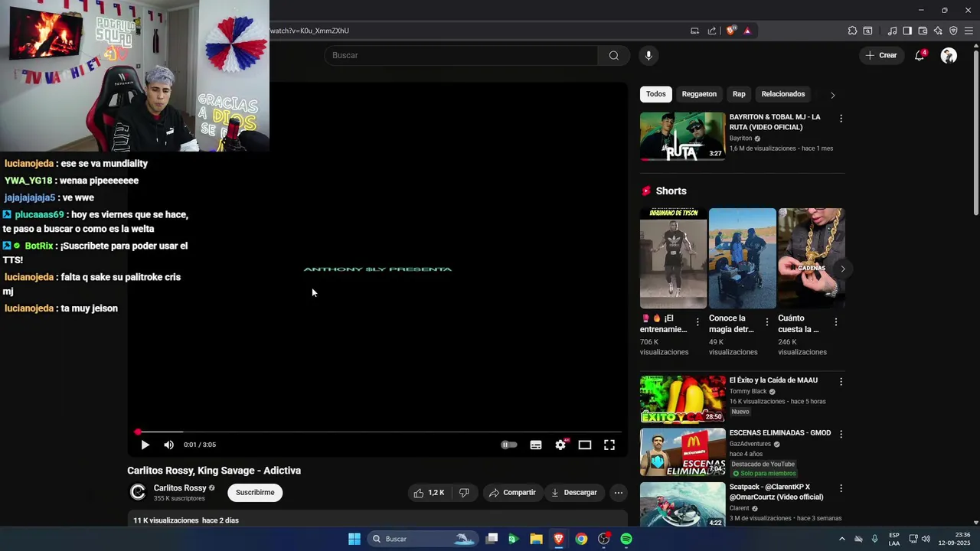Image resolution: width=980 pixels, height=551 pixels.
Task: Like the video showing 1,2 K
Action: [429, 493]
